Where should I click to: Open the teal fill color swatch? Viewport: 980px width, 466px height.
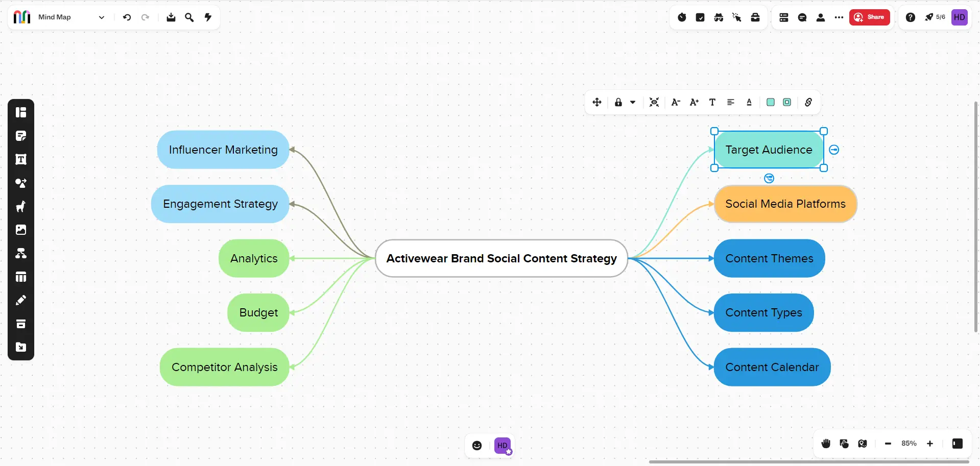[x=771, y=102]
